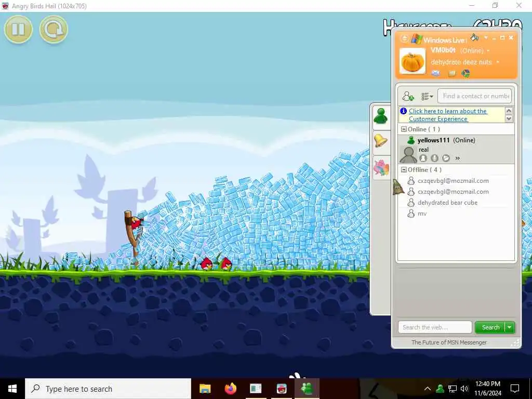Pause the Angry Birds game
Viewport: 532px width, 399px height.
click(18, 29)
